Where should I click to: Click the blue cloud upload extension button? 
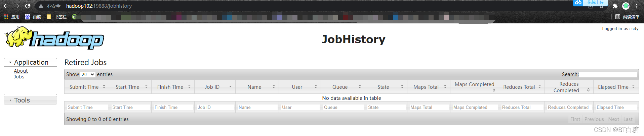pos(590,3)
